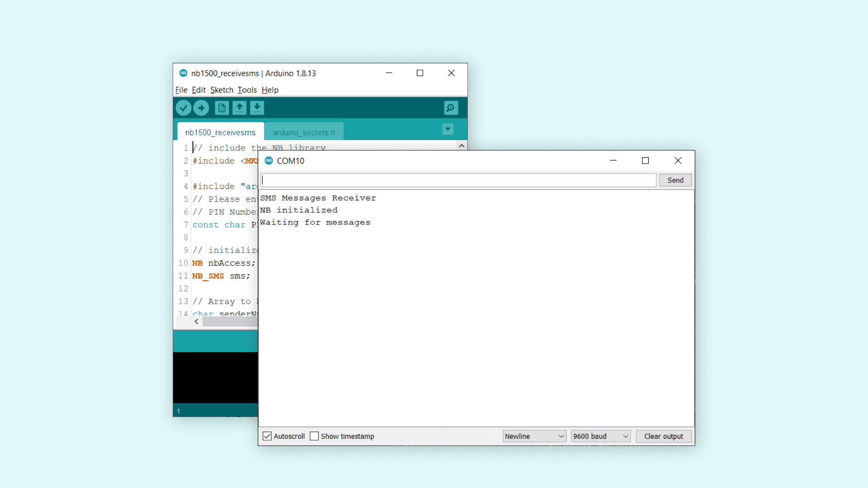Click the horizontal scrollbar left arrow
Screen dimensions: 868x488
[x=196, y=322]
